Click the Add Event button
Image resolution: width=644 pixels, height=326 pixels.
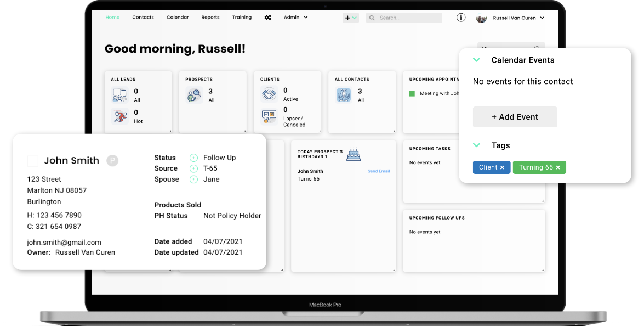(x=515, y=117)
